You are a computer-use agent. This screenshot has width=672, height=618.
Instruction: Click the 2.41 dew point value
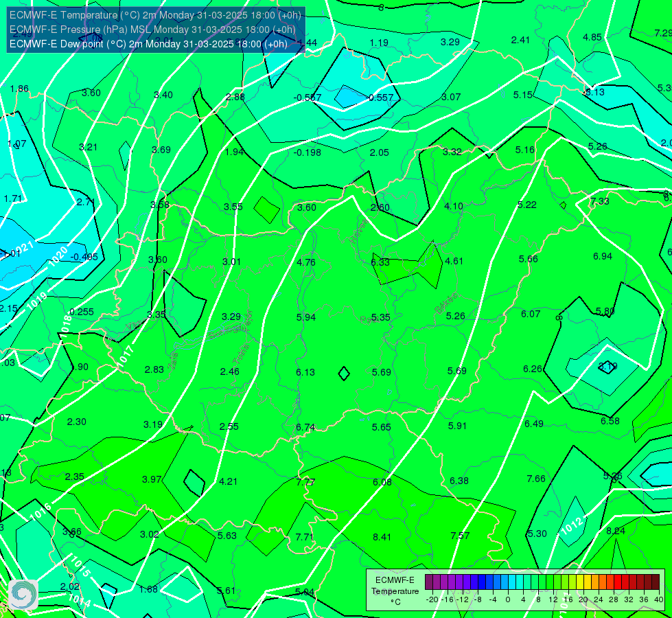521,40
